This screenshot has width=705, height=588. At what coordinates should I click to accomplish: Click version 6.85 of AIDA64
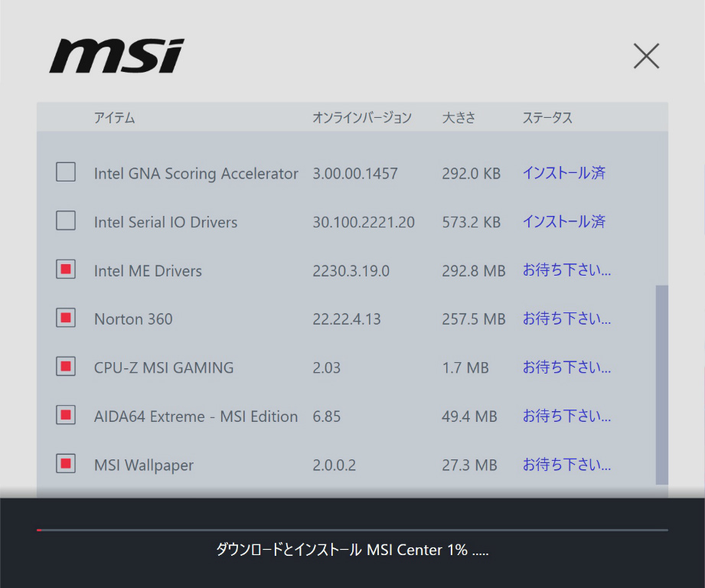click(326, 416)
